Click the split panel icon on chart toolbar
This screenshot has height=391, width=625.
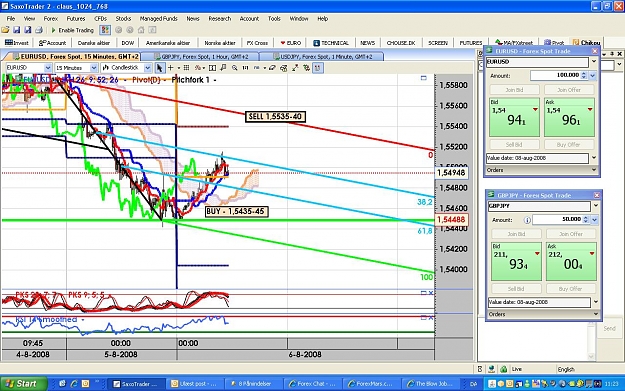coord(212,68)
